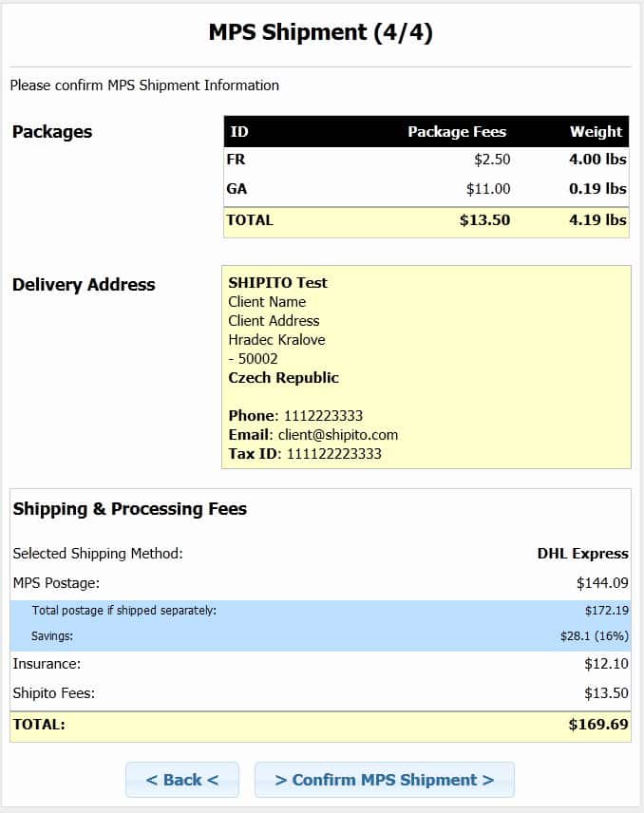Click the MPS Postage $144.09 amount
The width and height of the screenshot is (644, 813).
(x=602, y=582)
